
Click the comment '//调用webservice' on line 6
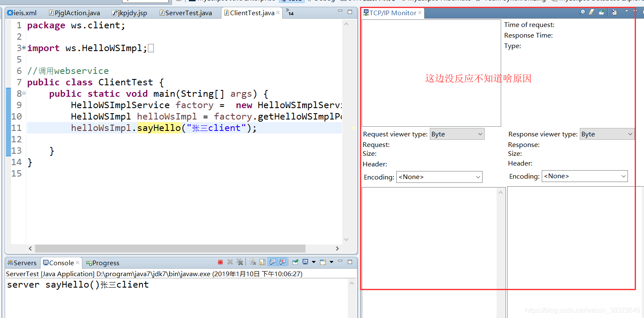[x=68, y=71]
